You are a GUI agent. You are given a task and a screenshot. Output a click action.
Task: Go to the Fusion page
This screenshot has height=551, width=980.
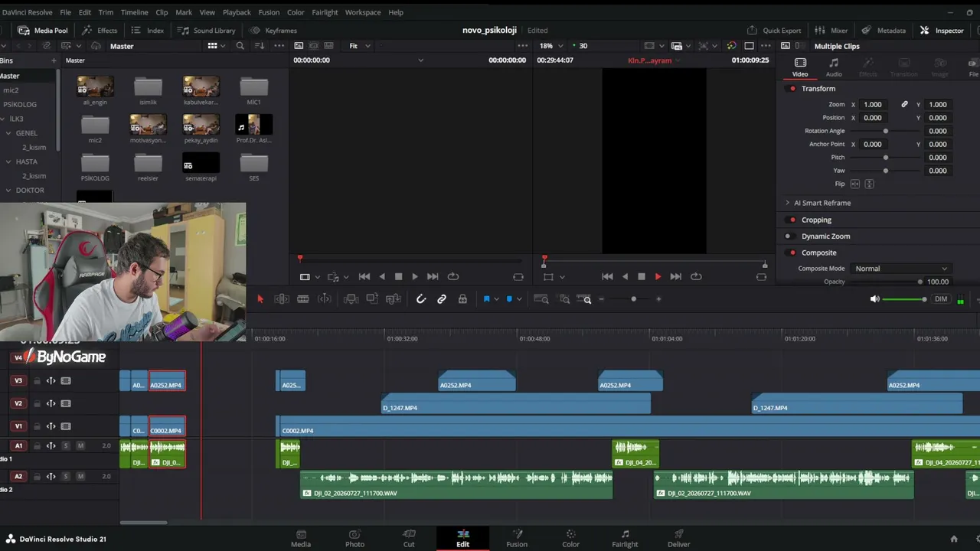tap(517, 538)
